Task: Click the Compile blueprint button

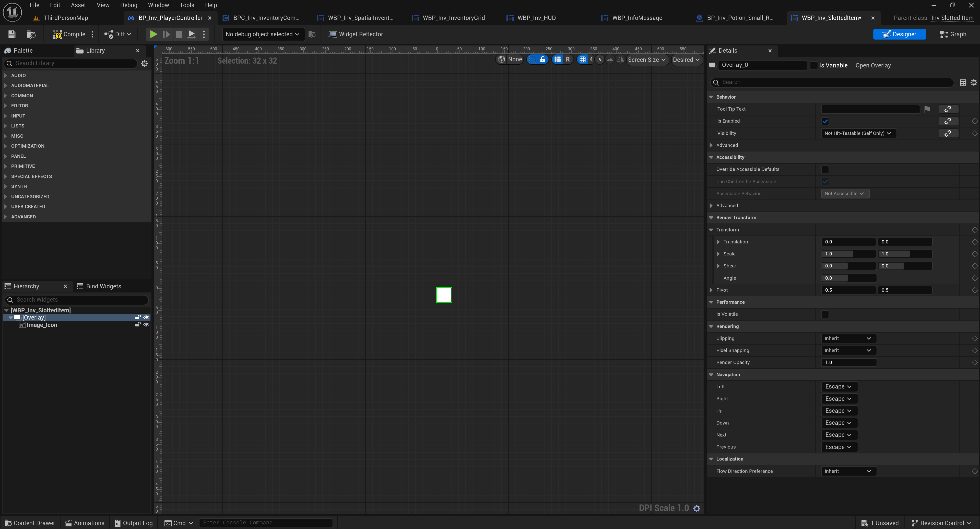Action: click(69, 34)
